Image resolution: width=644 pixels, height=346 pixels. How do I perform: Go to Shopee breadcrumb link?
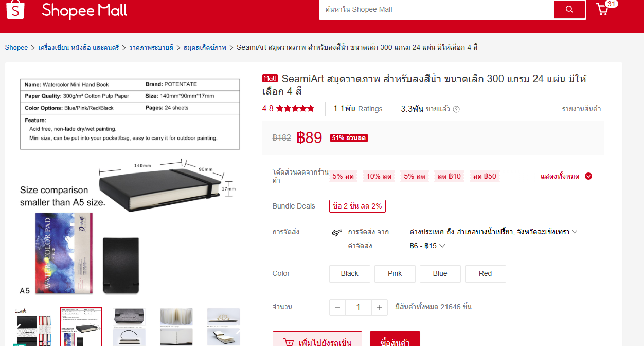click(16, 47)
